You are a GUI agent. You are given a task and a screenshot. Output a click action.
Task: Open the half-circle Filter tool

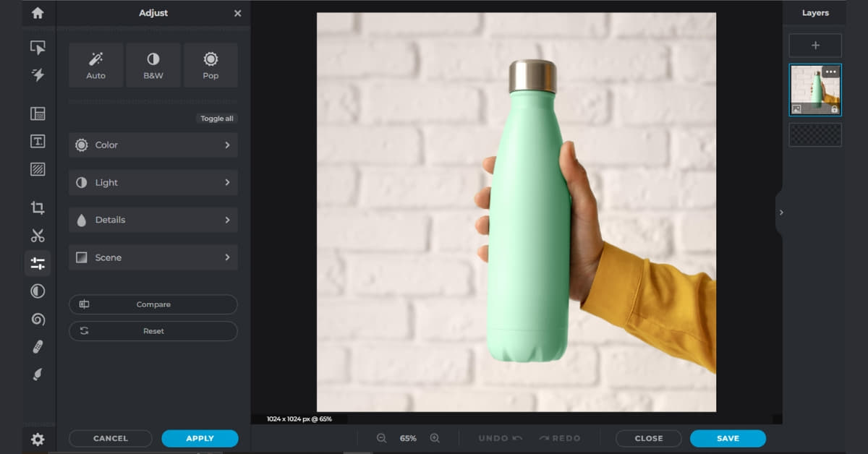click(x=38, y=291)
